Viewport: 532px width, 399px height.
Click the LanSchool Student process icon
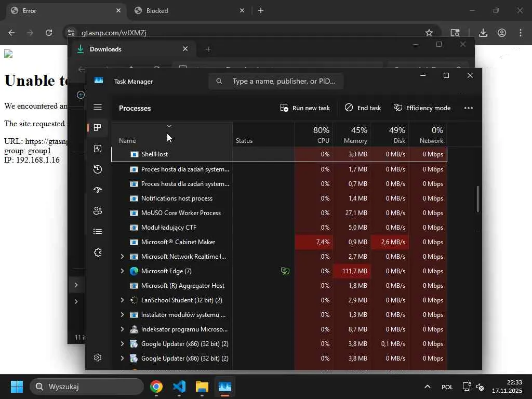tap(134, 300)
